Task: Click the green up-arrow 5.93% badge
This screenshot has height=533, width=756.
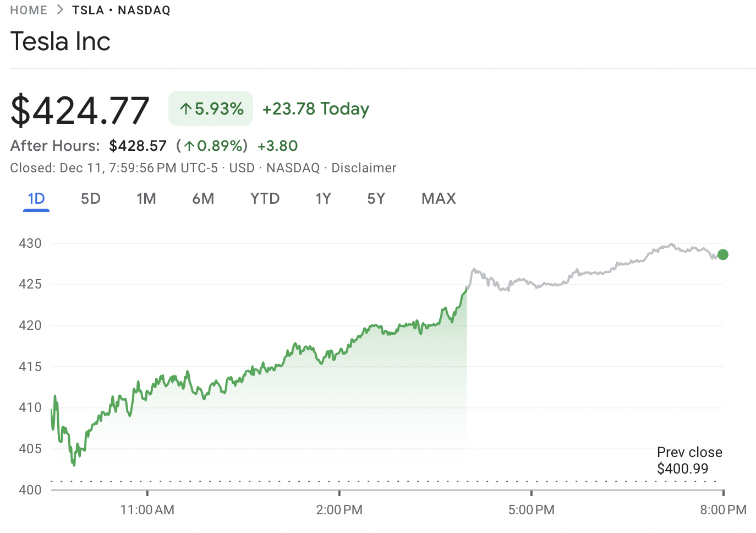Action: (211, 108)
